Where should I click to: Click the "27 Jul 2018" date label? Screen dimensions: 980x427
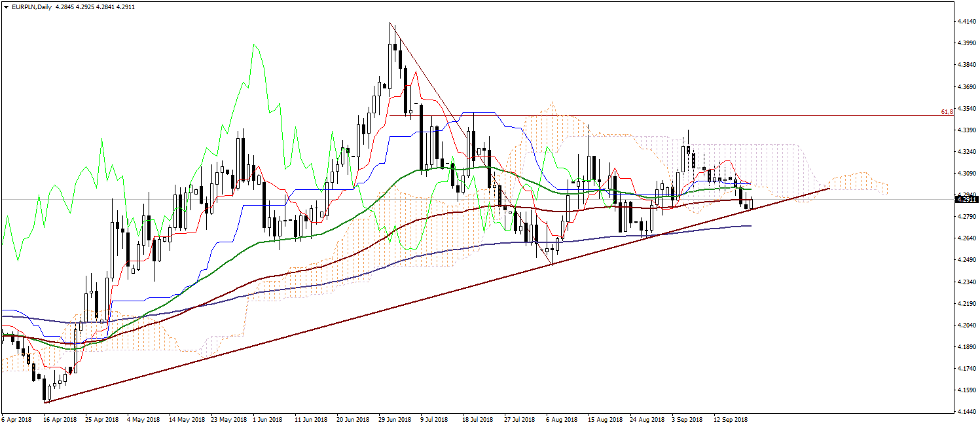tap(519, 419)
